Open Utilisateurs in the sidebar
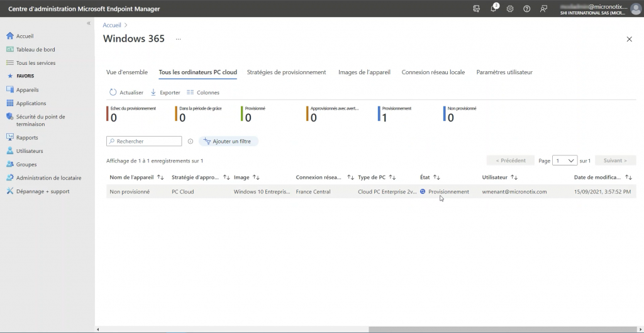 coord(30,151)
